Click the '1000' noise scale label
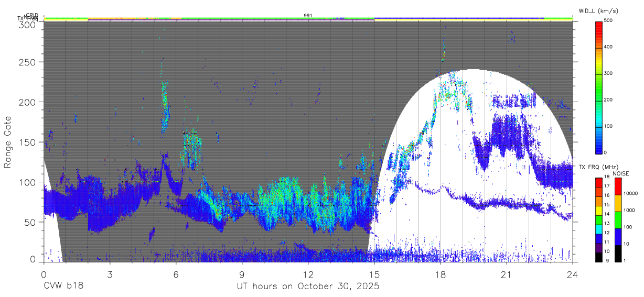This screenshot has width=644, height=297. [629, 210]
